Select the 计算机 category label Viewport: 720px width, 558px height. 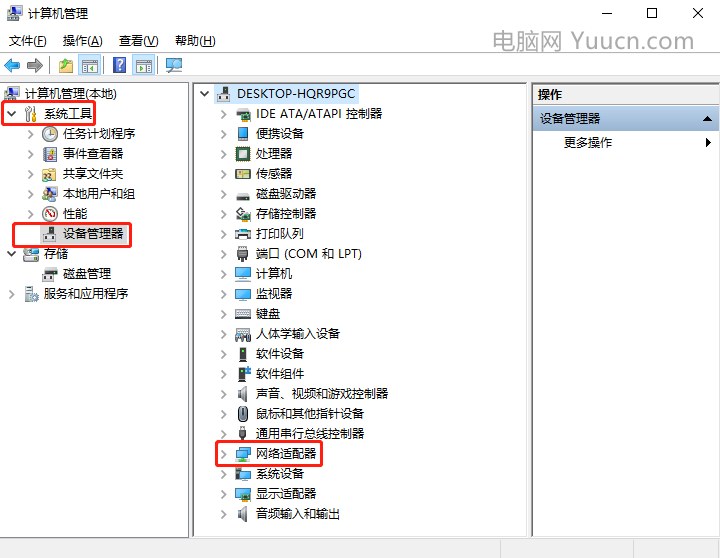(274, 274)
